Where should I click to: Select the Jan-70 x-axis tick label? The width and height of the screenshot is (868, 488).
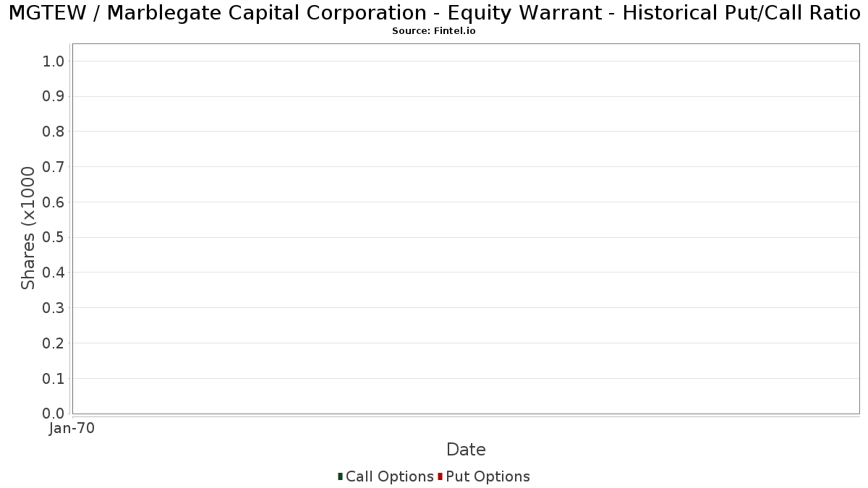72,429
